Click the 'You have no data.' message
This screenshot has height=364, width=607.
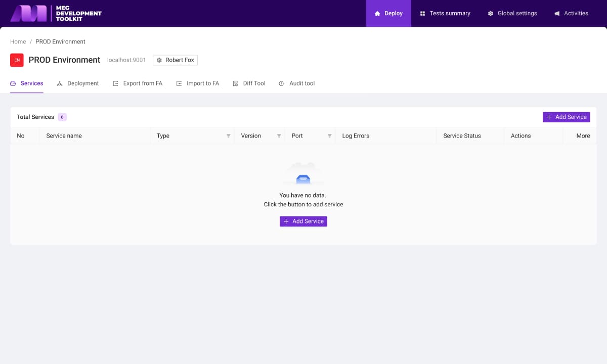click(303, 195)
